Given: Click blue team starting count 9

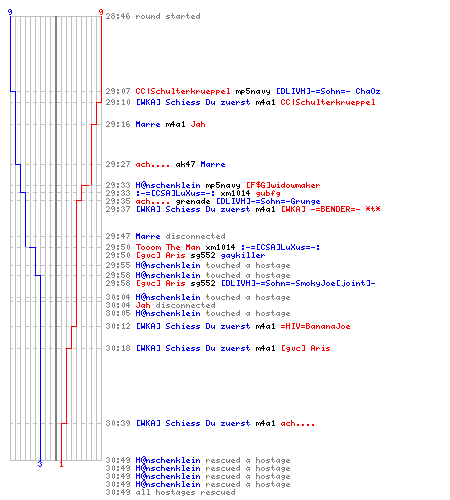Looking at the screenshot, I should pyautogui.click(x=10, y=12).
